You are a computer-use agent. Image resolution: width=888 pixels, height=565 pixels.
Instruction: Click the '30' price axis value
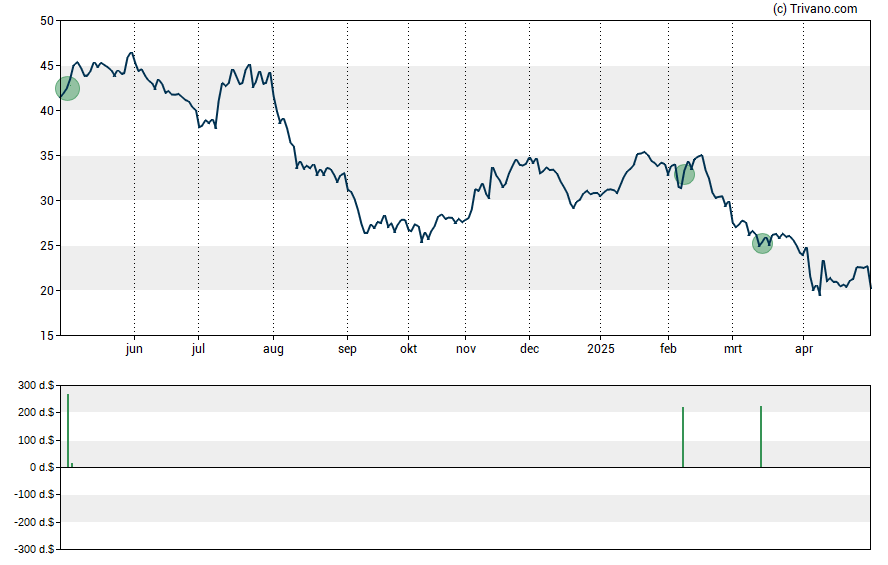tap(47, 200)
